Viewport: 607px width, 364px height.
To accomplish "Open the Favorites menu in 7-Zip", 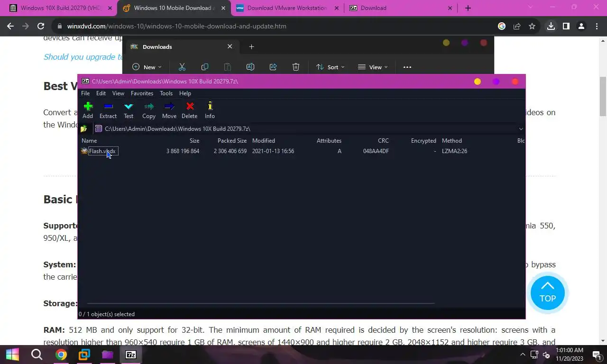I will [x=142, y=93].
